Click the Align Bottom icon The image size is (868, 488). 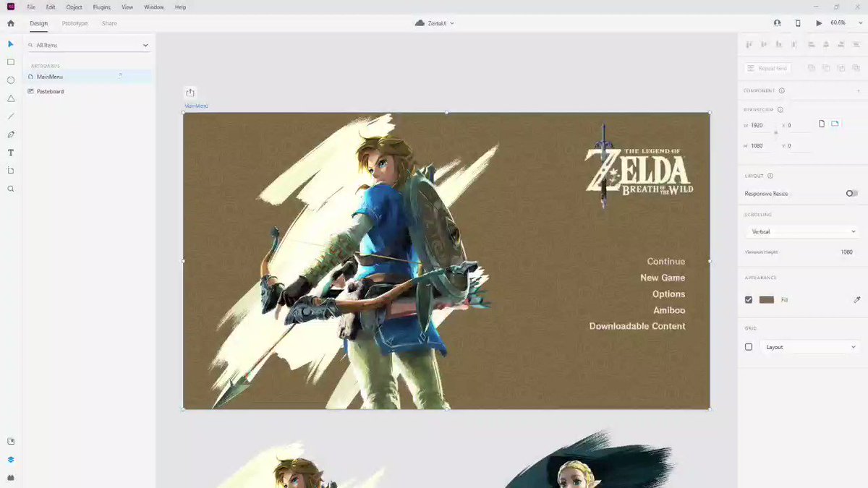point(779,45)
